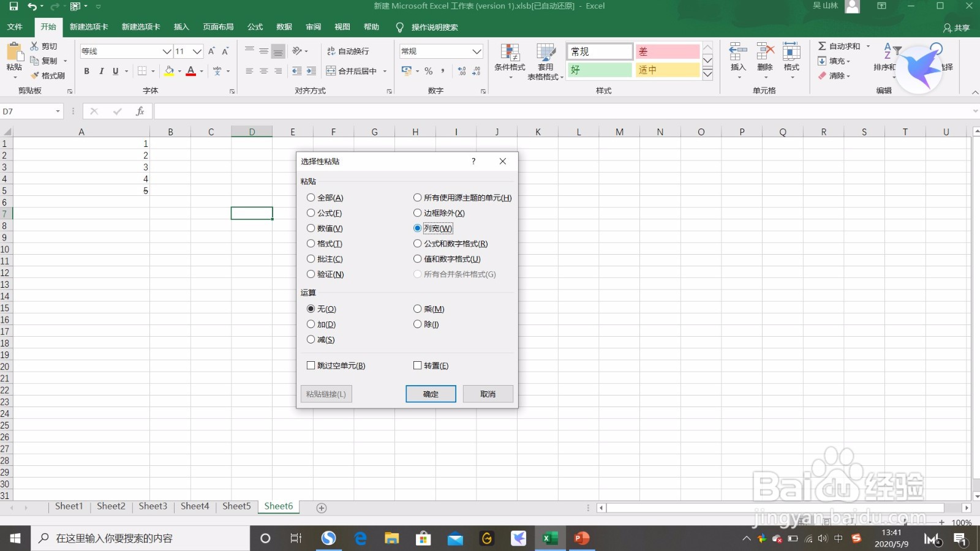Viewport: 980px width, 551px height.
Task: Switch to the 页面布局 ribbon tab
Action: pos(218,27)
